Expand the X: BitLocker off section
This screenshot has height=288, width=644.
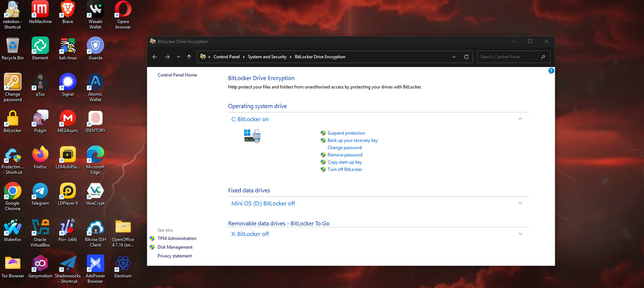click(520, 234)
